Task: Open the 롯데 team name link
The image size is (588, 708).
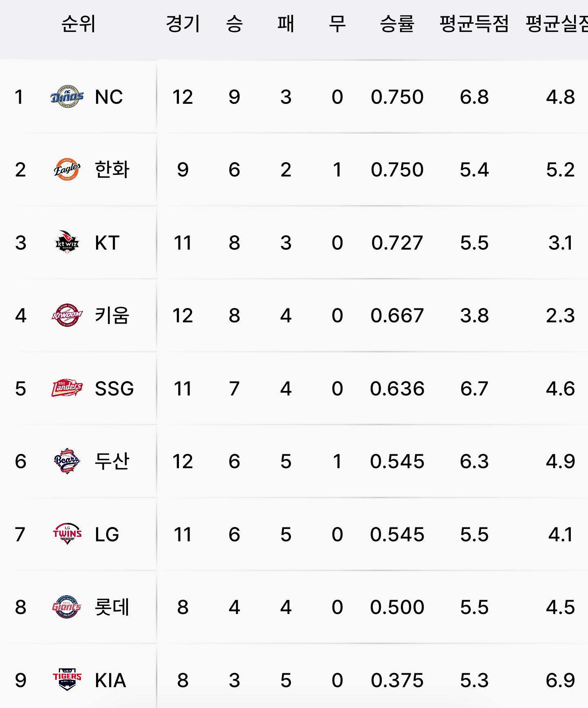Action: click(x=112, y=607)
